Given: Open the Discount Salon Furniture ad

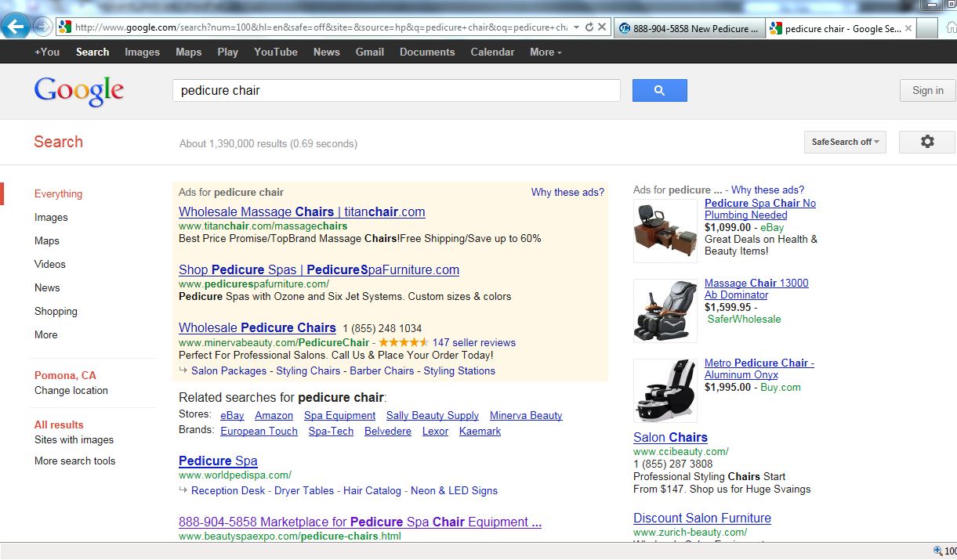Looking at the screenshot, I should coord(702,518).
